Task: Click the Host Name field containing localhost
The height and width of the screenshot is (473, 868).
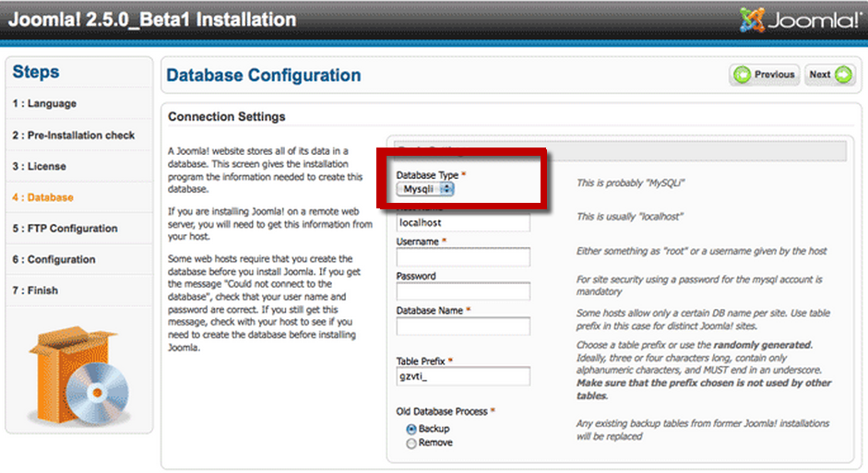Action: tap(463, 222)
